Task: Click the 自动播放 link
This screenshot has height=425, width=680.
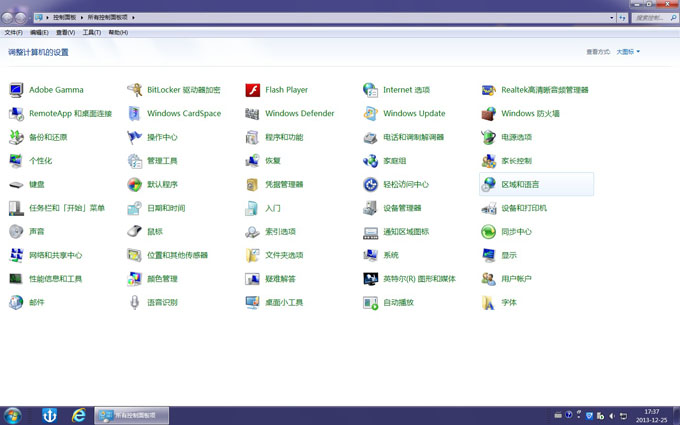Action: (x=399, y=302)
